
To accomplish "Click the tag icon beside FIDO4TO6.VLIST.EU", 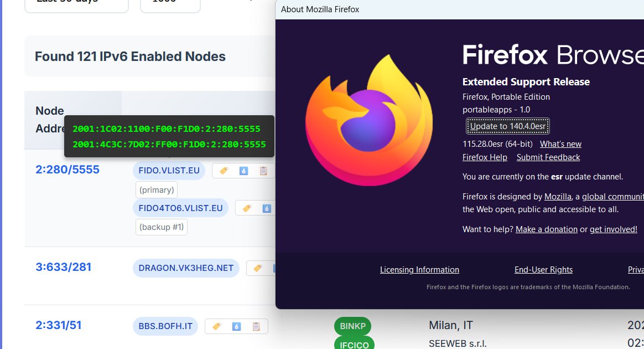I will (247, 208).
